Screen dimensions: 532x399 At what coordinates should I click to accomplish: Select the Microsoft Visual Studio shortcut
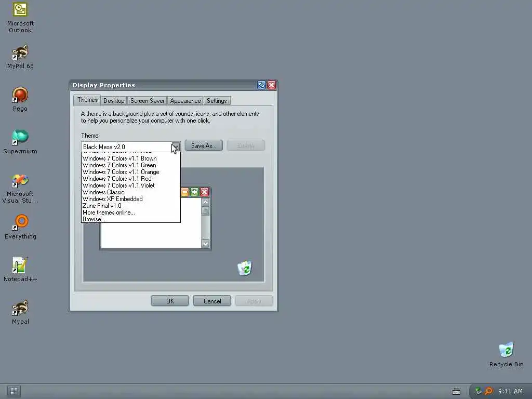pyautogui.click(x=20, y=189)
